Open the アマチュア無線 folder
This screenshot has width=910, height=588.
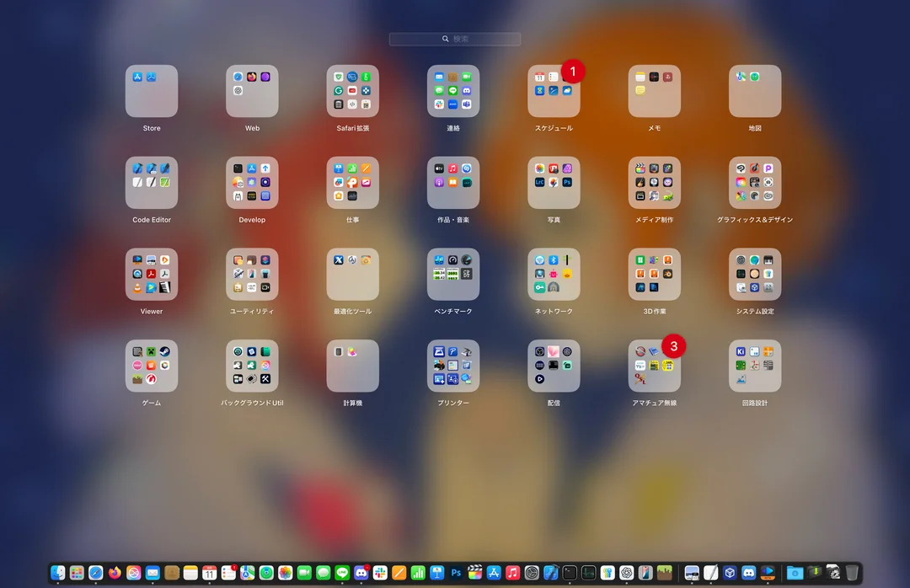click(x=654, y=366)
